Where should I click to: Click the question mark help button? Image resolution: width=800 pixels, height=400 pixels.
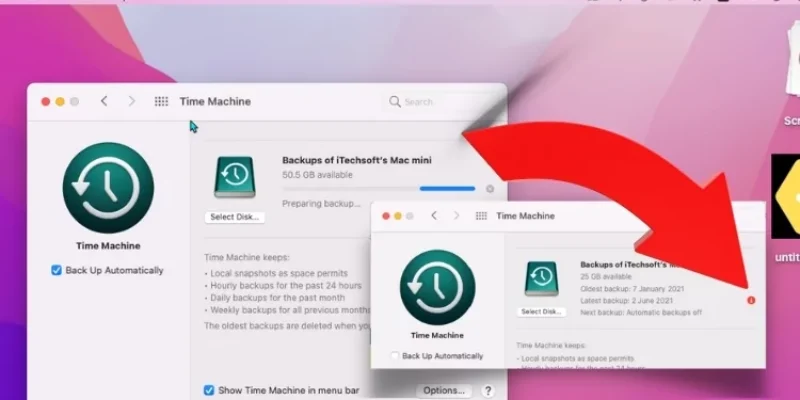[x=488, y=391]
